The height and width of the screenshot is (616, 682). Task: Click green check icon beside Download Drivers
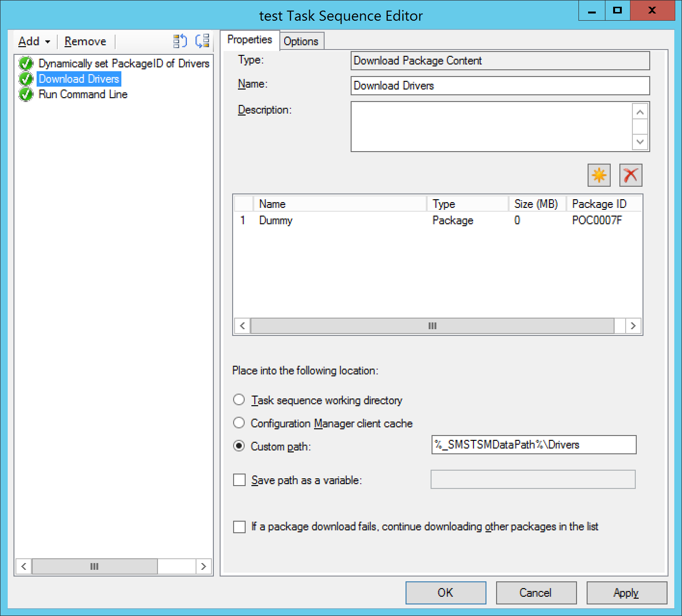[26, 79]
